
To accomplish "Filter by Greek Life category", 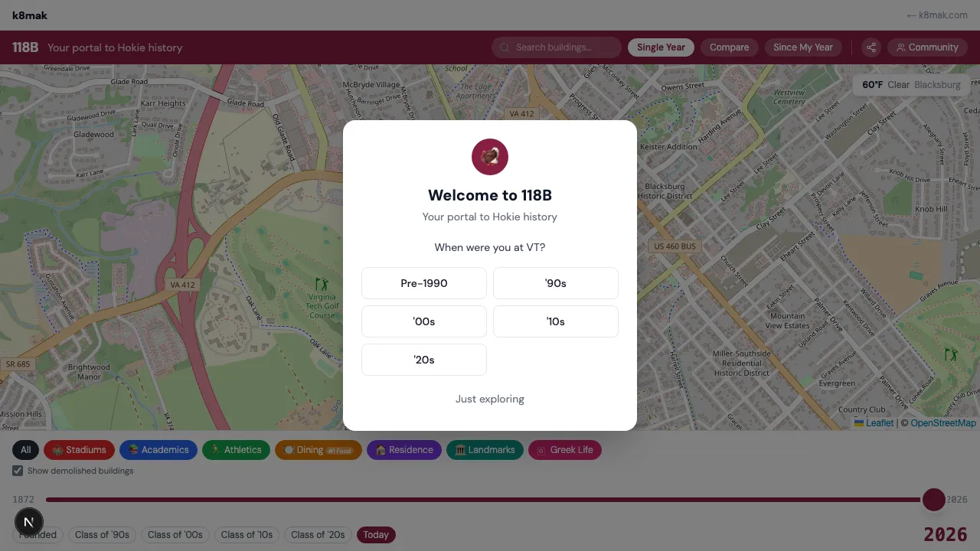I will coord(565,450).
